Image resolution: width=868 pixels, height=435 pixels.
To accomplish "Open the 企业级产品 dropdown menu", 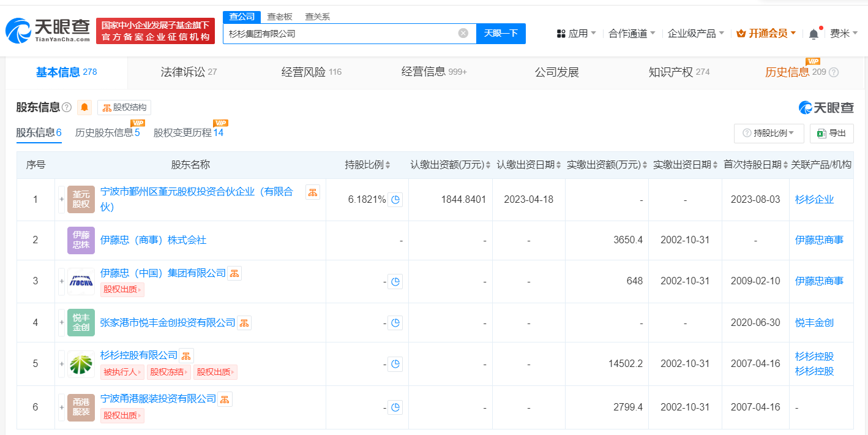I will (x=696, y=34).
